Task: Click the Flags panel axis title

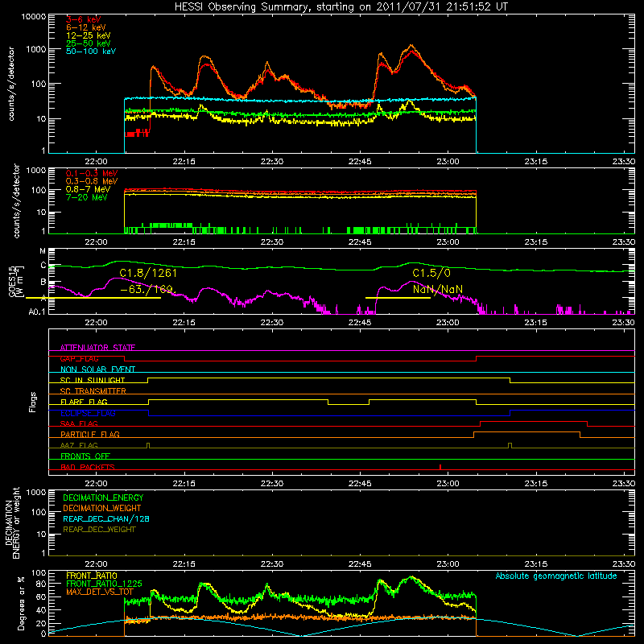Action: tap(33, 402)
